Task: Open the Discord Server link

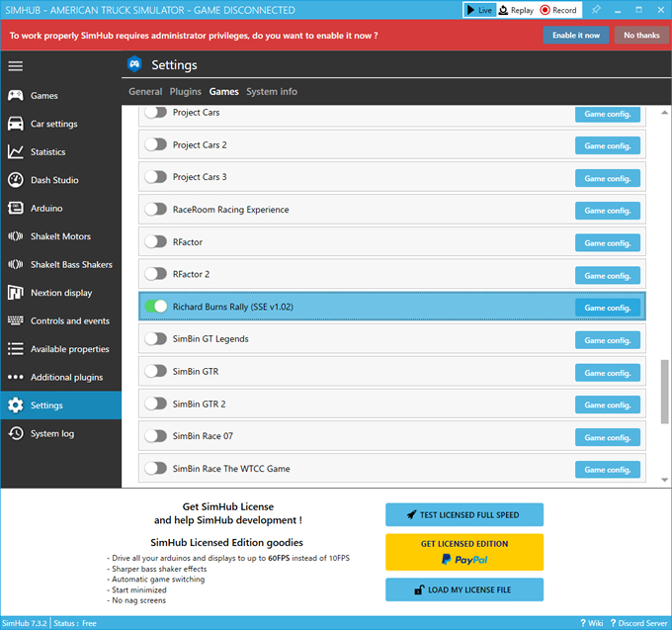Action: (x=638, y=623)
